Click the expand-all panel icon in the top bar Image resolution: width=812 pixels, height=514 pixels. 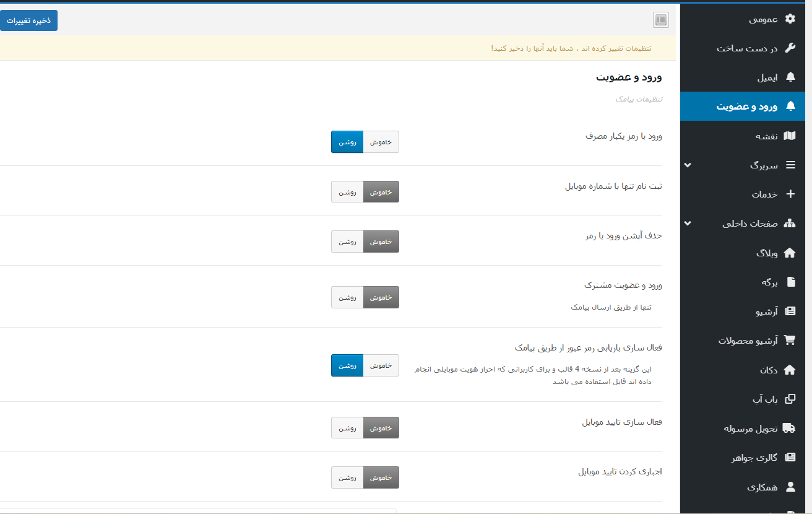[x=661, y=20]
